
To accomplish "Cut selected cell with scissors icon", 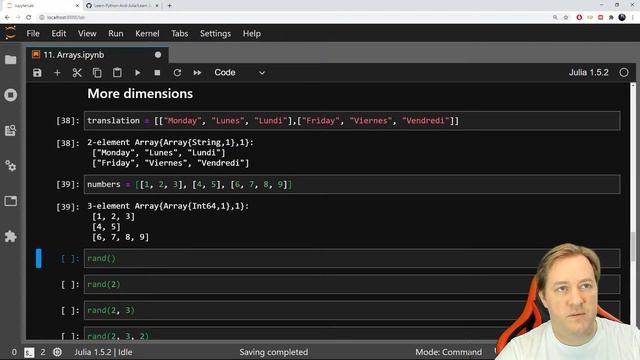I will point(77,73).
